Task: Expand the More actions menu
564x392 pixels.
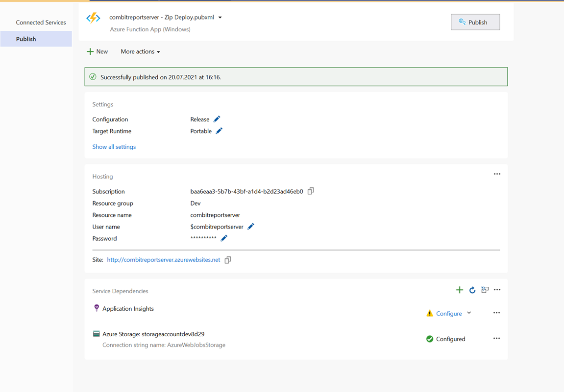Action: pos(140,51)
